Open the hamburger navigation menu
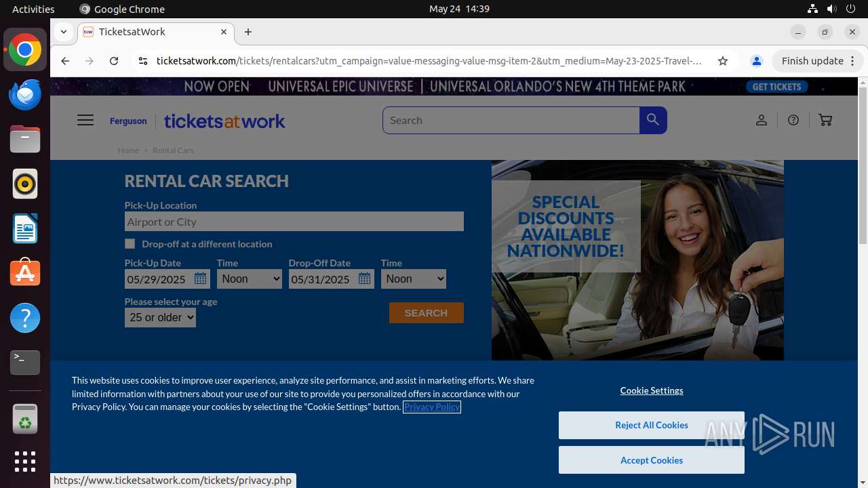 [x=85, y=120]
